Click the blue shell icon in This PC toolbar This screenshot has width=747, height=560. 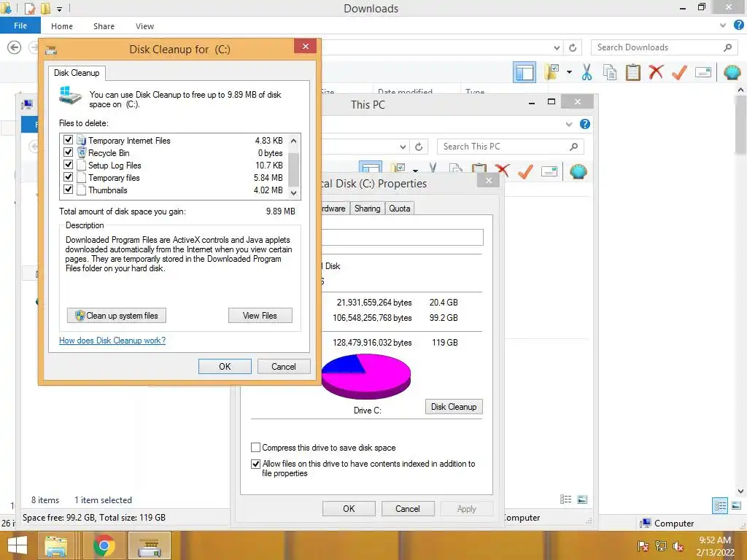click(x=578, y=171)
